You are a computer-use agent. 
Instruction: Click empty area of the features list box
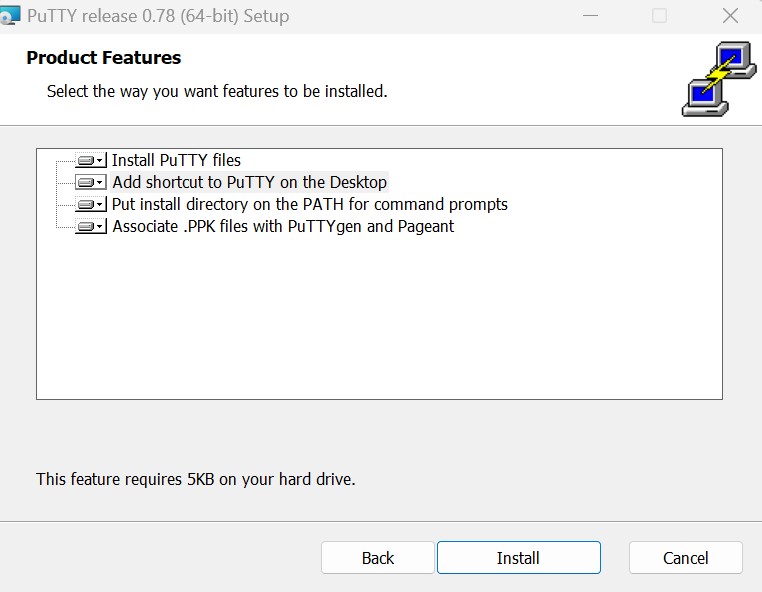click(x=379, y=321)
